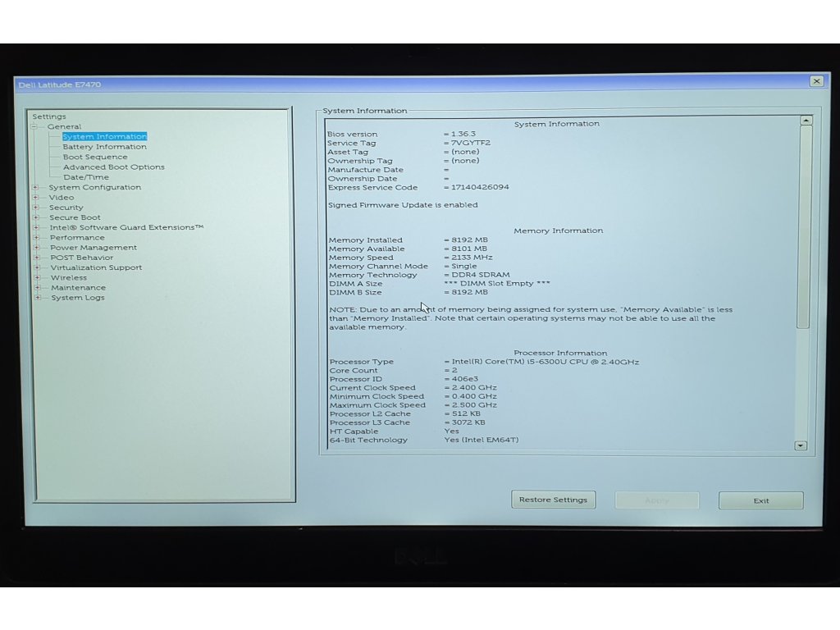Select the POST Behavior category
This screenshot has width=840, height=630.
pos(82,258)
